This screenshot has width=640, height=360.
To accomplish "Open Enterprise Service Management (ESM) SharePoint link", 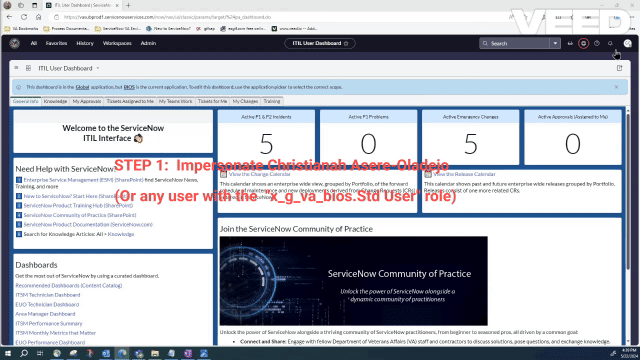I will (x=83, y=180).
